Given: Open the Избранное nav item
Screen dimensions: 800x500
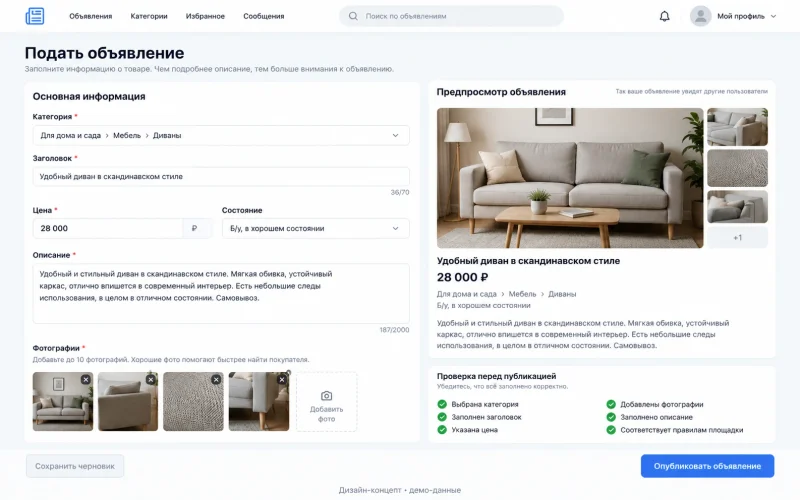Looking at the screenshot, I should (x=205, y=16).
